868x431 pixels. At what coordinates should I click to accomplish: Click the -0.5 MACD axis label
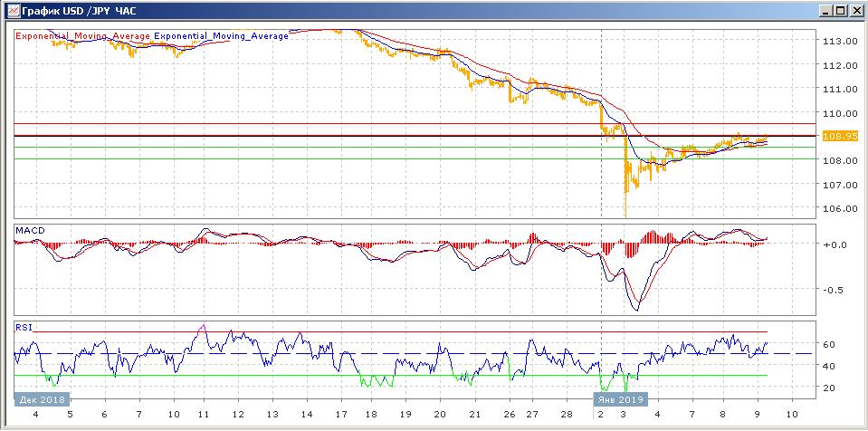point(834,291)
